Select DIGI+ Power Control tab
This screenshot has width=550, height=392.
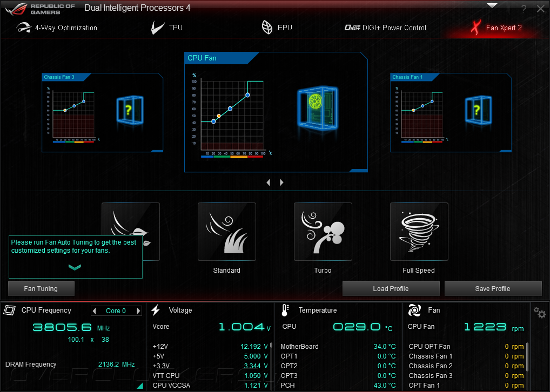385,28
